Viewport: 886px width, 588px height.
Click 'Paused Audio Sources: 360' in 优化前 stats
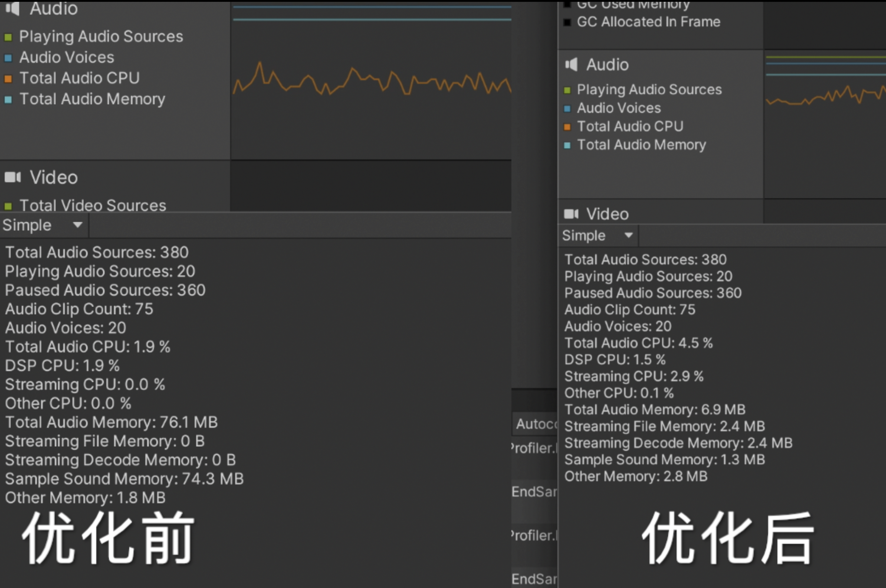[x=105, y=290]
